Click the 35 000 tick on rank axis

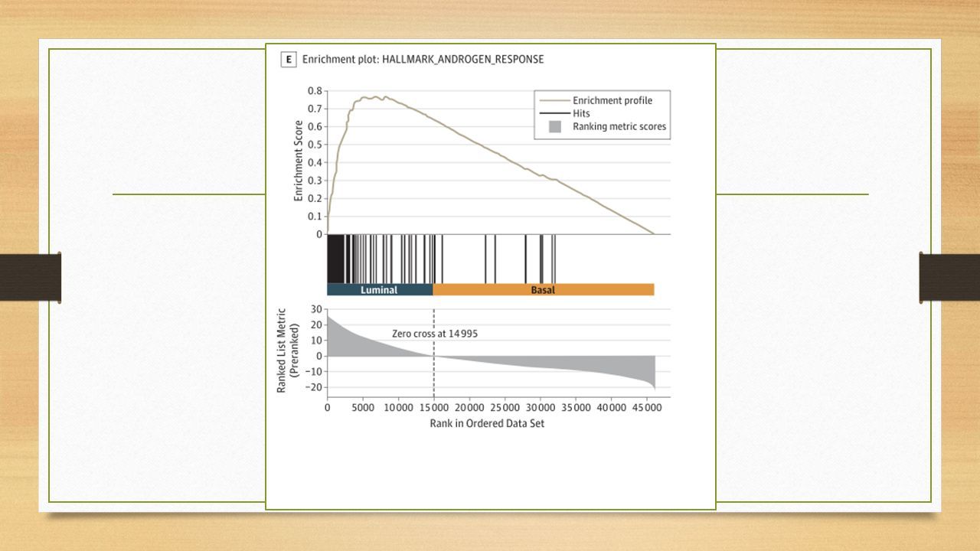coord(576,407)
